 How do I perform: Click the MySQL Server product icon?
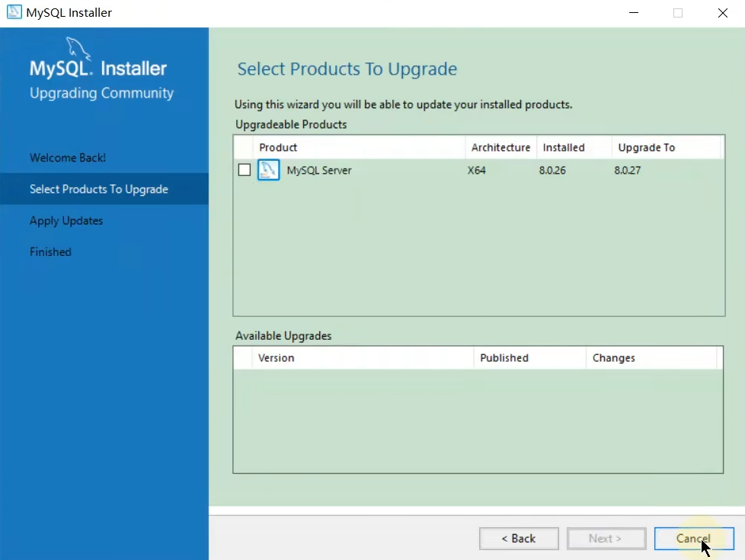(268, 170)
